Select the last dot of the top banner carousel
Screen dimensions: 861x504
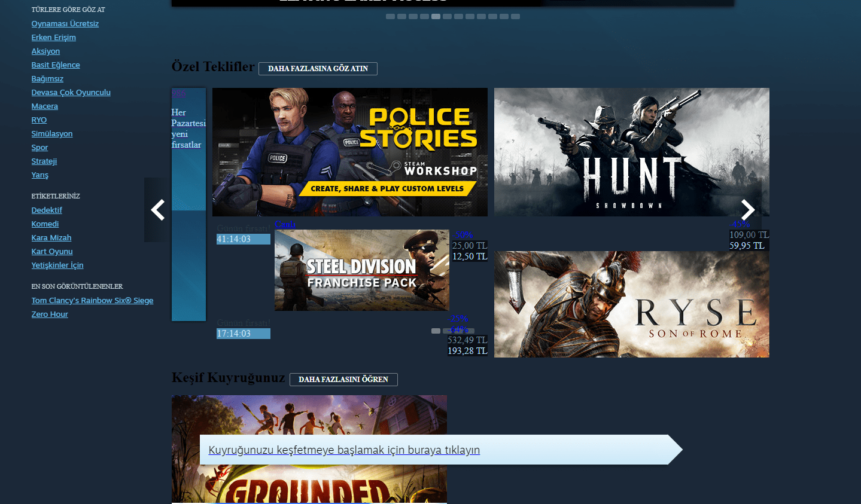pyautogui.click(x=515, y=17)
